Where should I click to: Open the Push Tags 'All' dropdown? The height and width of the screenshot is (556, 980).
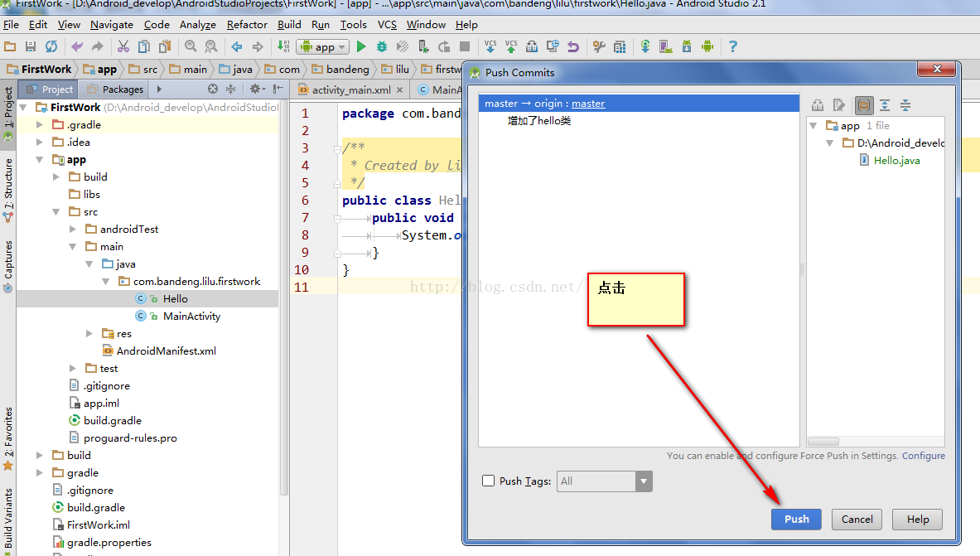pos(644,481)
